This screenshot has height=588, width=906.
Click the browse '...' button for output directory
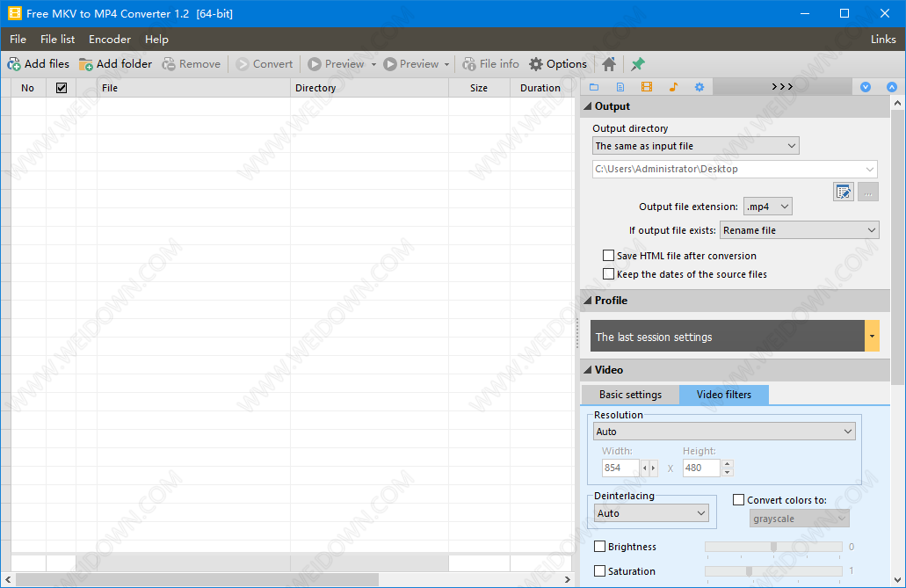point(868,192)
